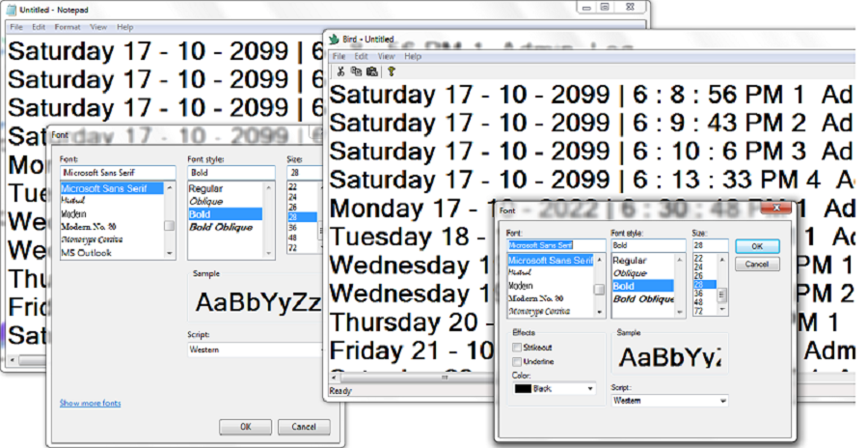Open File menu in Bird window
Image resolution: width=868 pixels, height=448 pixels.
tap(339, 56)
